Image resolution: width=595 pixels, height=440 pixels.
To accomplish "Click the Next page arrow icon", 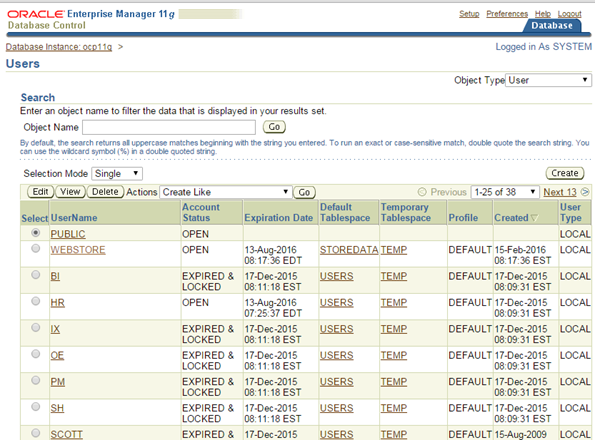I will [585, 192].
